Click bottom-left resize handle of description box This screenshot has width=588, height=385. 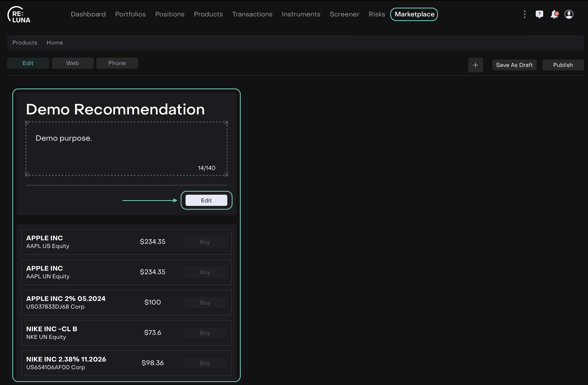27,174
